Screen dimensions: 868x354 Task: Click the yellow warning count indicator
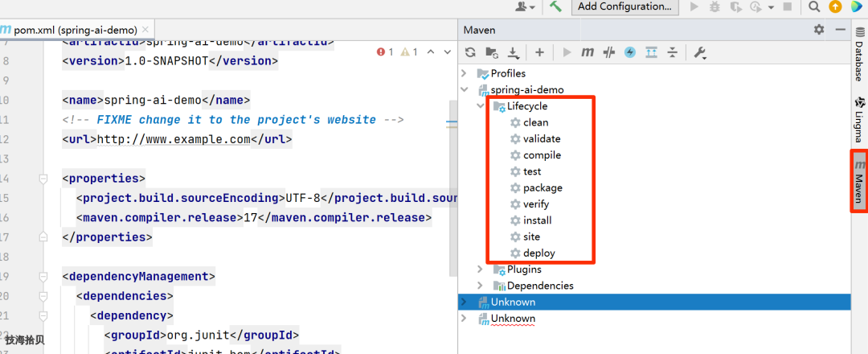tap(409, 52)
